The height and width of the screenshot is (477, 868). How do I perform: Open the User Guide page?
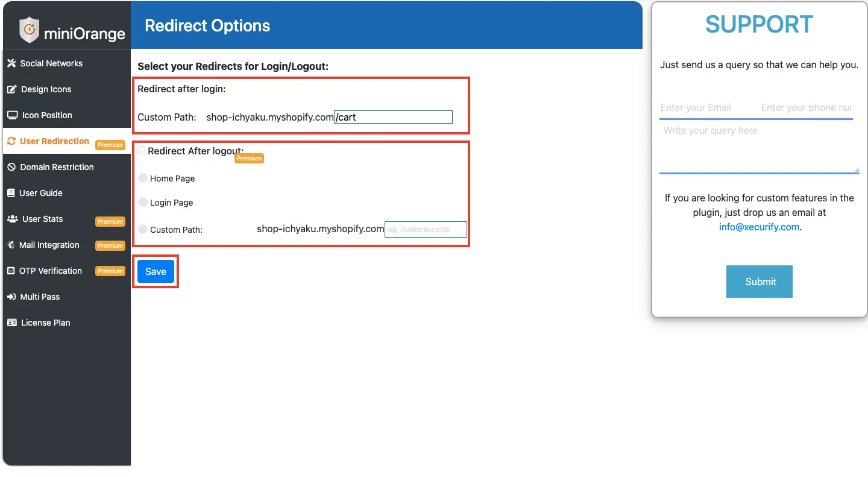click(66, 193)
